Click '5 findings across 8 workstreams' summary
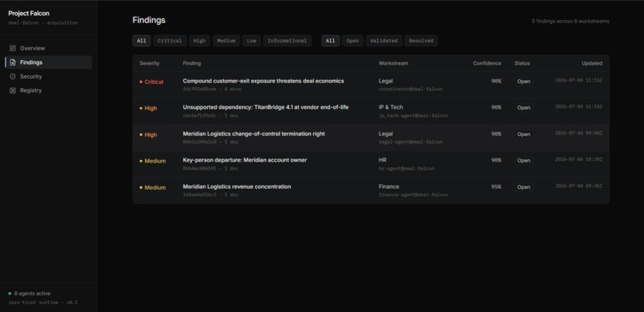The width and height of the screenshot is (644, 312). (x=570, y=21)
